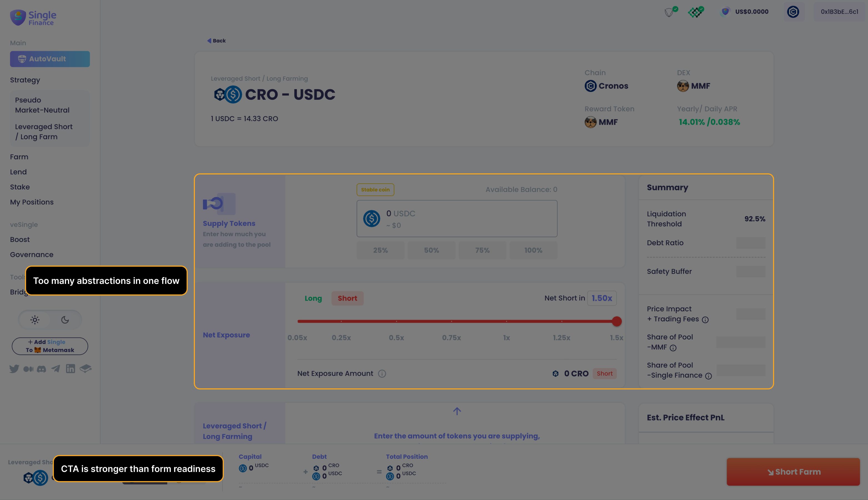Set exposure slider to 1x
This screenshot has height=500, width=868.
point(506,321)
